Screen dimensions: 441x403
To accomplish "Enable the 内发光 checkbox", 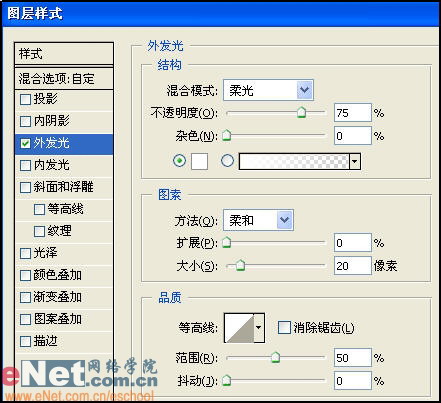I will pyautogui.click(x=25, y=165).
